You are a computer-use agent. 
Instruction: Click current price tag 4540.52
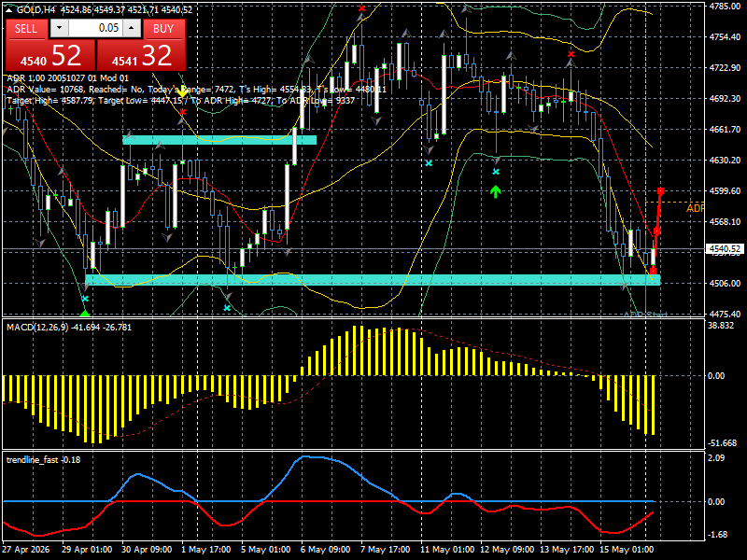[x=726, y=249]
